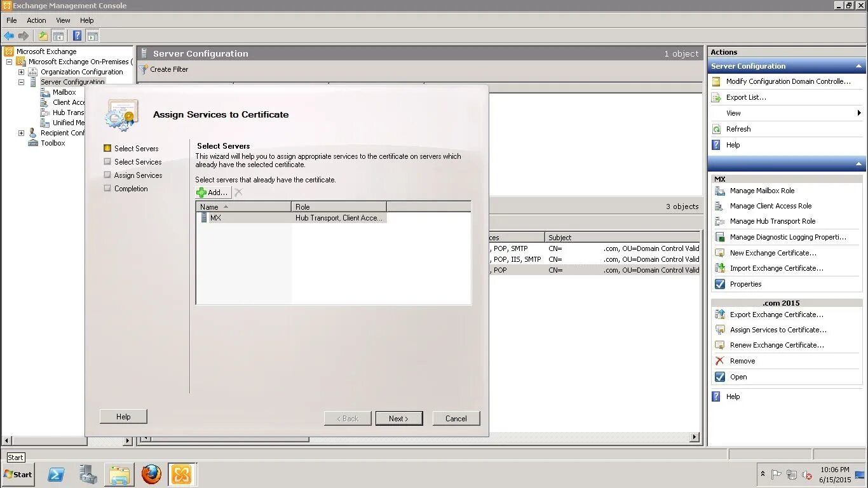The width and height of the screenshot is (868, 488).
Task: Collapse the Server Configuration actions section
Action: [858, 66]
